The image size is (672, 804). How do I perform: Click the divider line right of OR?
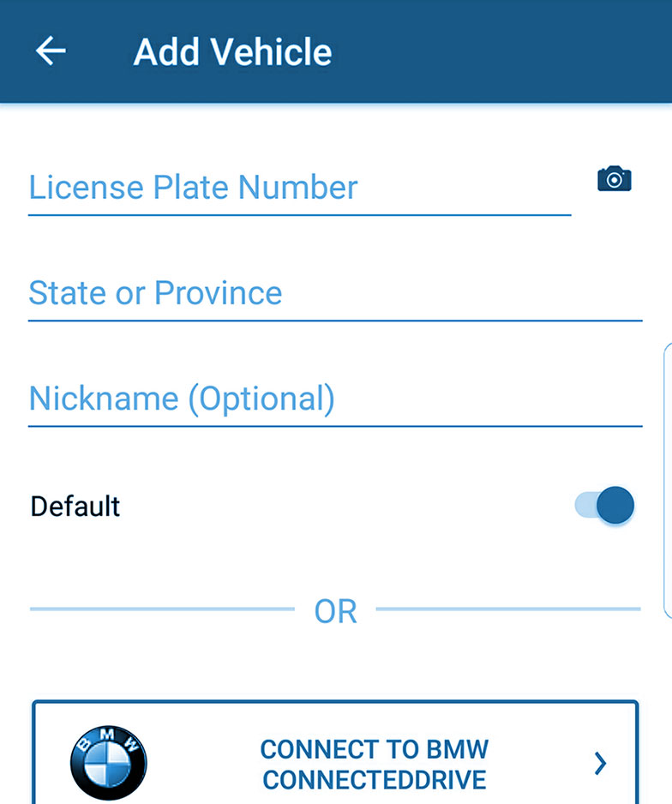tap(508, 609)
